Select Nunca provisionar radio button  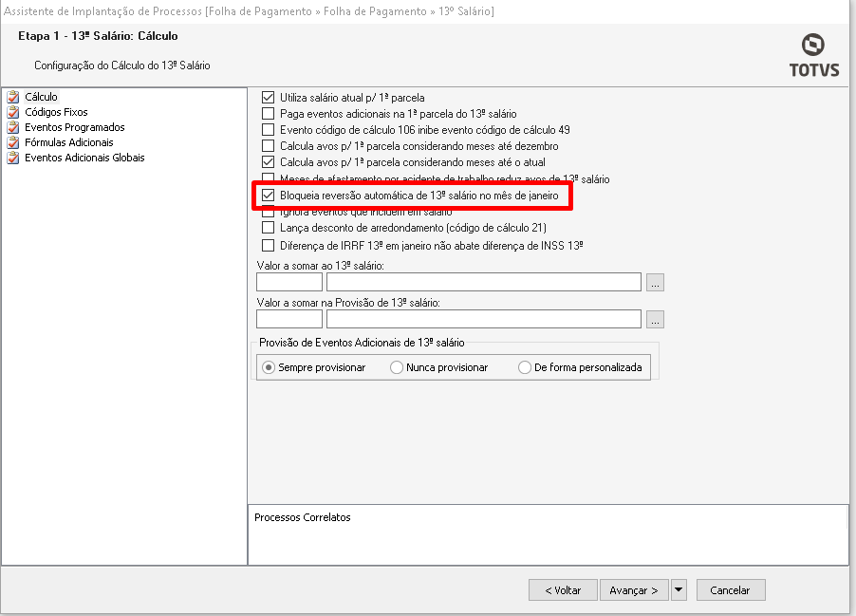pyautogui.click(x=397, y=367)
